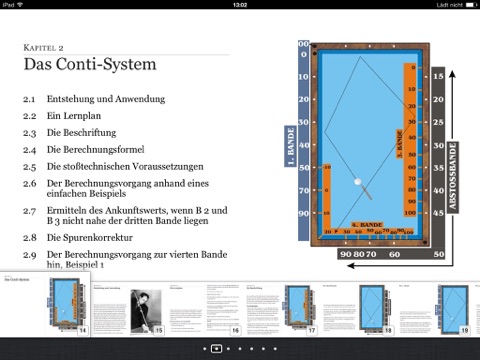This screenshot has width=480, height=360.
Task: Tap the last chapter dot in the pager
Action: 275,349
